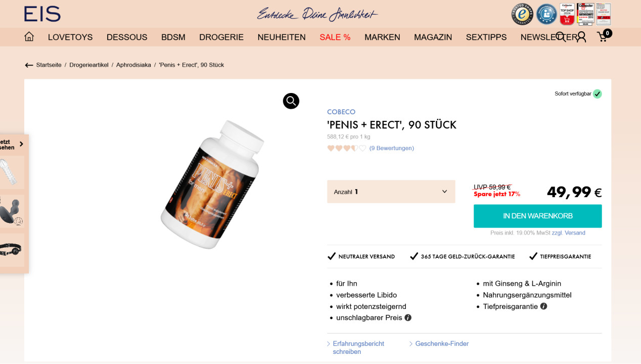Open the SALE % menu item

click(335, 37)
